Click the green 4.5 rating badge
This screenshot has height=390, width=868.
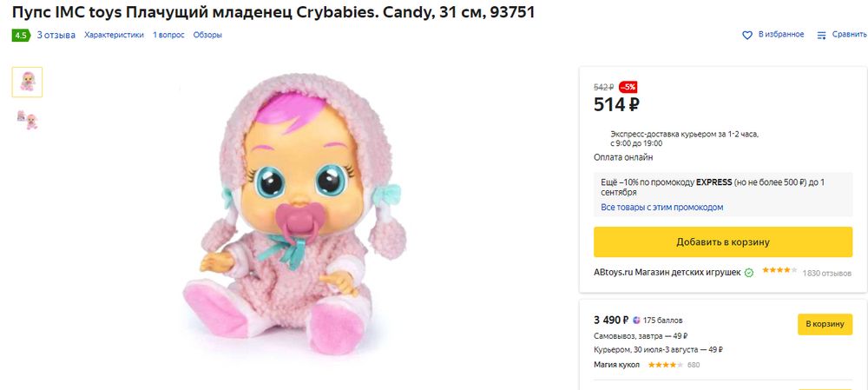coord(21,36)
